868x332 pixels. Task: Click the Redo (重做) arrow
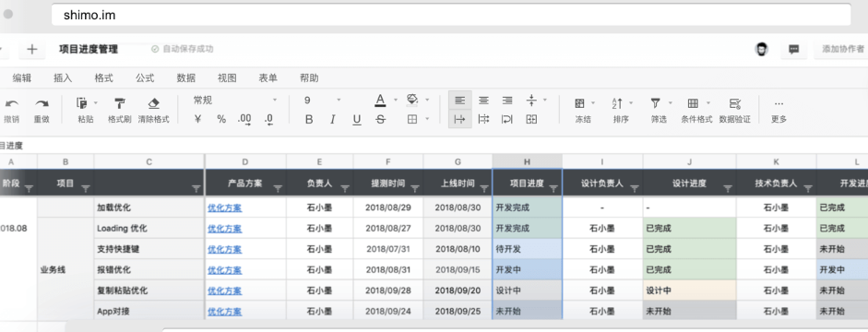42,103
